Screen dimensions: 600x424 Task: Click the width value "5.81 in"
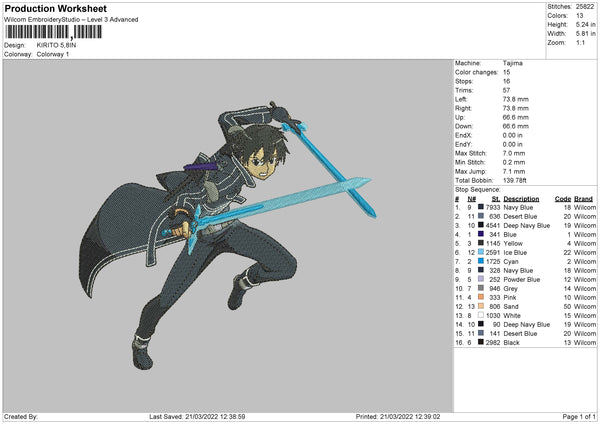click(585, 34)
